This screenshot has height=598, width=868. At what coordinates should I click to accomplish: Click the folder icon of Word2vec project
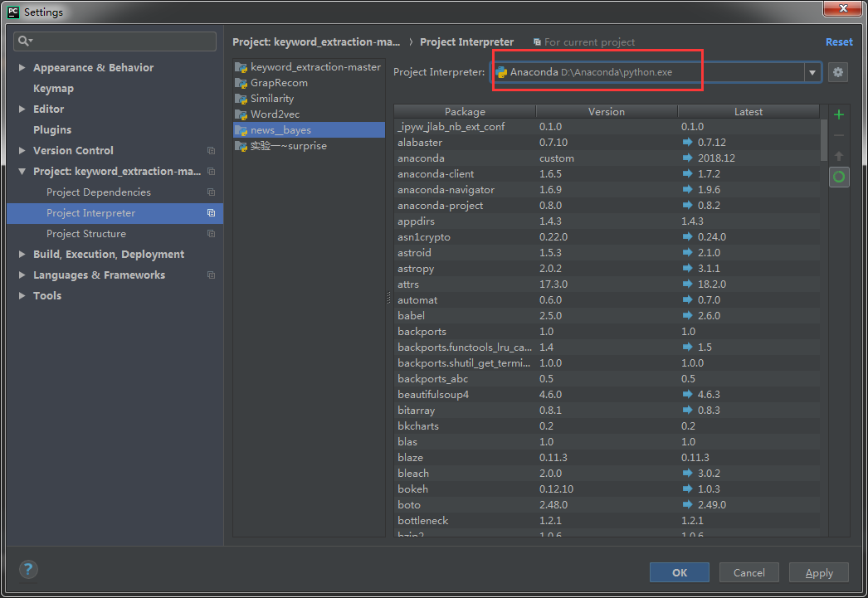[x=241, y=114]
